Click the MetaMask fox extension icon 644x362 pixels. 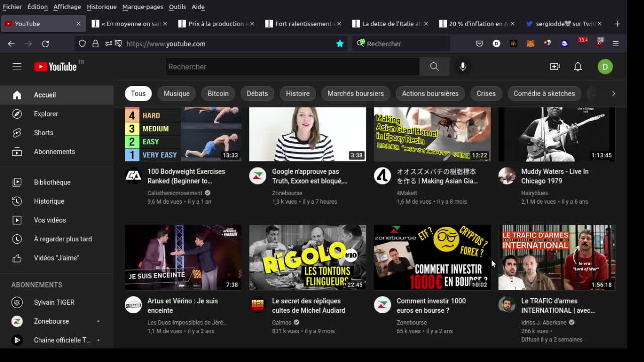[530, 44]
